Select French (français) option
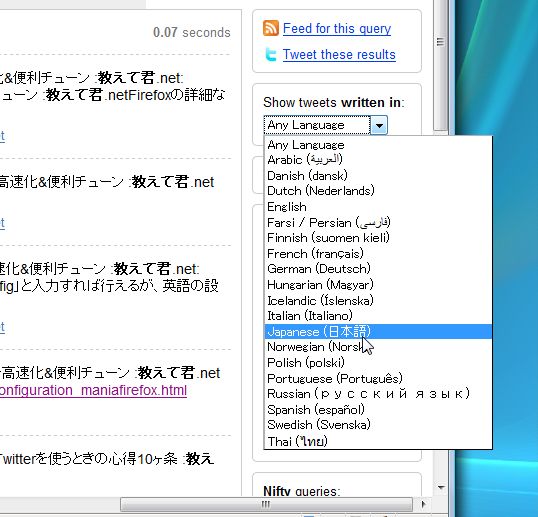 [x=378, y=254]
